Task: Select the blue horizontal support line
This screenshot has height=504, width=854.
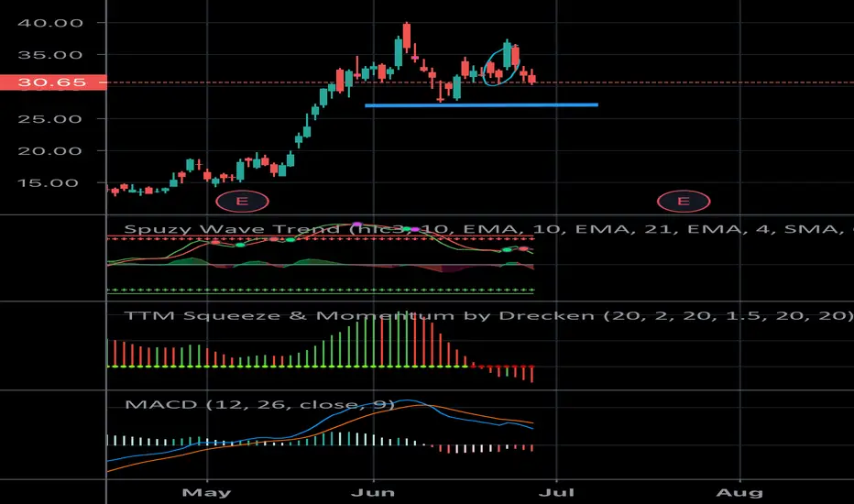Action: pos(481,105)
